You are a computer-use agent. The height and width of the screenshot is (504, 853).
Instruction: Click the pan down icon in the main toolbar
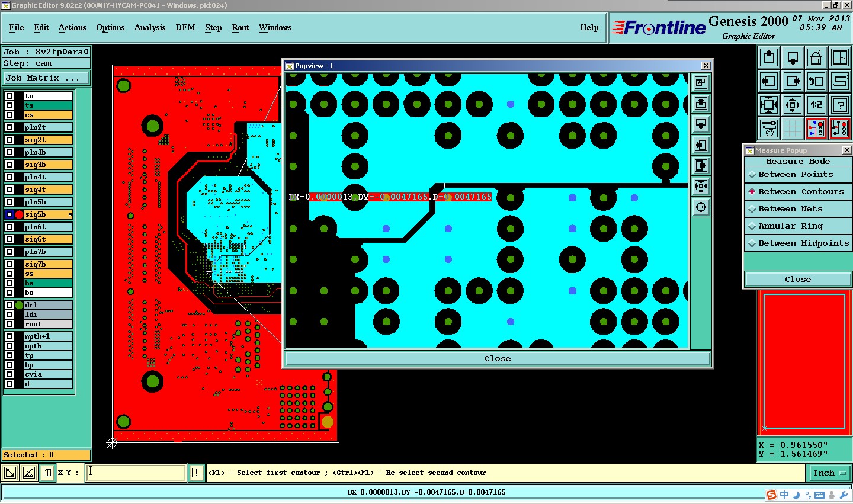[793, 58]
